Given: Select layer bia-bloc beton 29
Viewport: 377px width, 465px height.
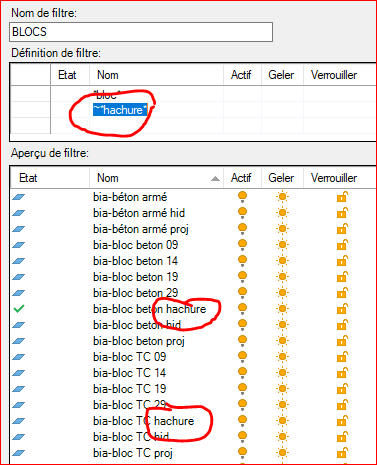Looking at the screenshot, I should [136, 293].
